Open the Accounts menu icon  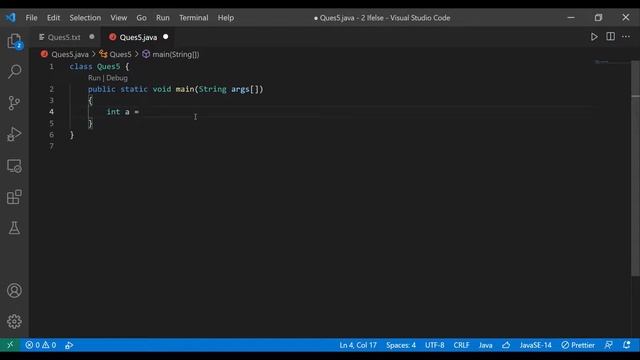(14, 291)
